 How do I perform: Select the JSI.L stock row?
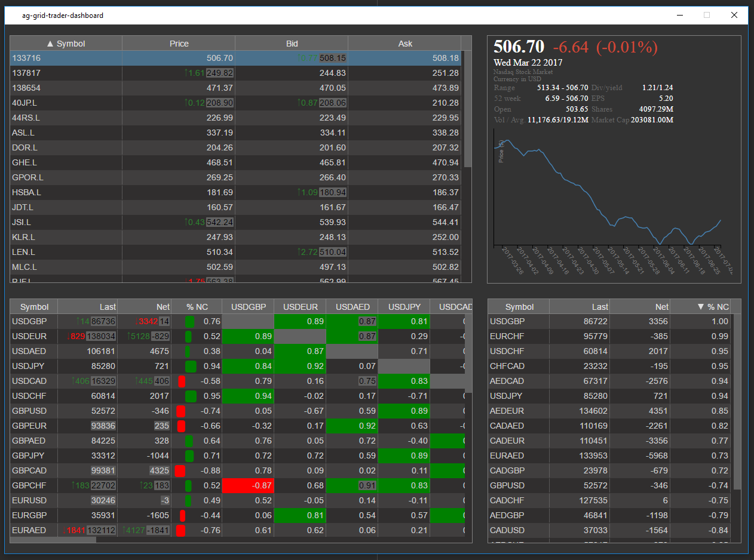(235, 222)
